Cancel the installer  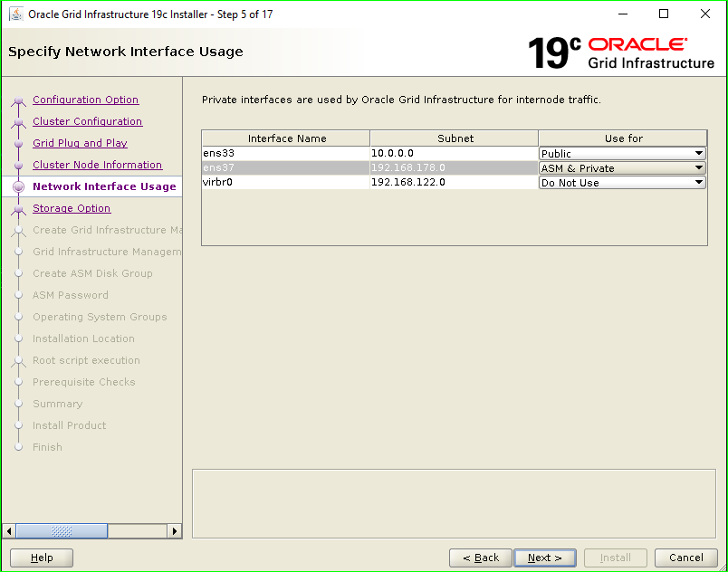click(685, 558)
